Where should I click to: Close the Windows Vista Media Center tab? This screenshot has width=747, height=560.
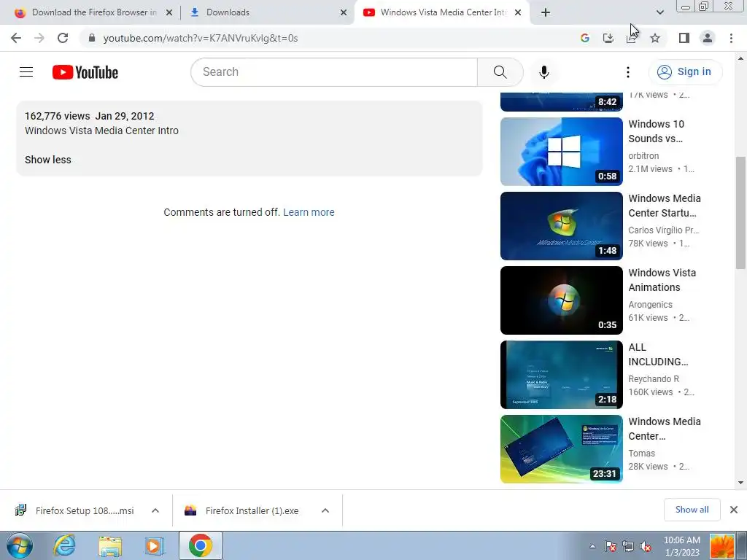519,12
